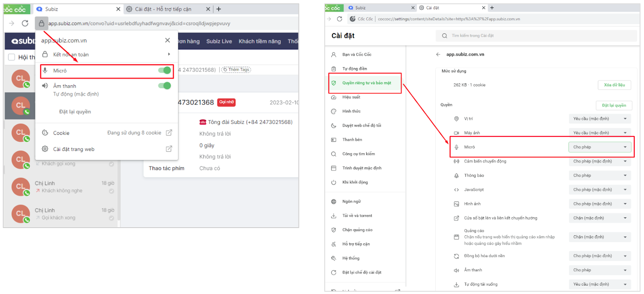Select Quyền riêng tư và bảo mật
This screenshot has height=294, width=644.
click(366, 83)
